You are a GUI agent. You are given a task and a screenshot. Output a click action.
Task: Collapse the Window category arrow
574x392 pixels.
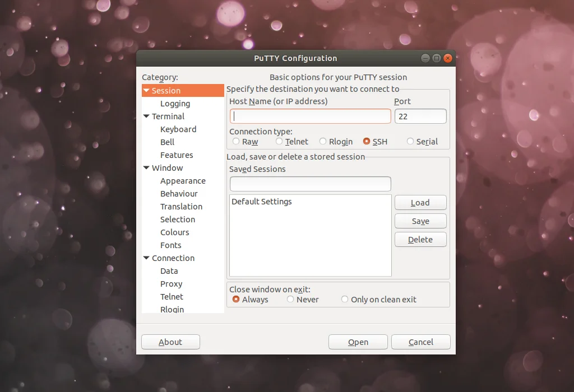[x=146, y=168]
